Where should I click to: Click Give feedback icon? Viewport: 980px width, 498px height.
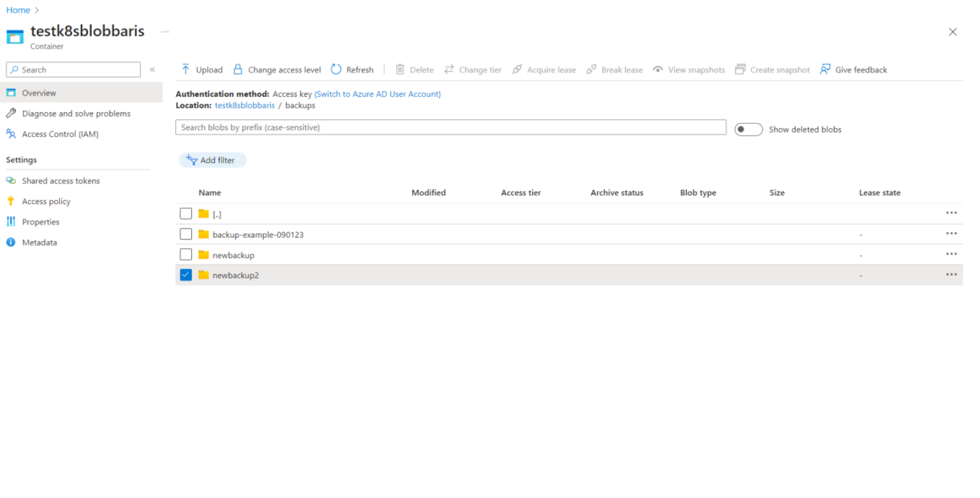(x=826, y=70)
